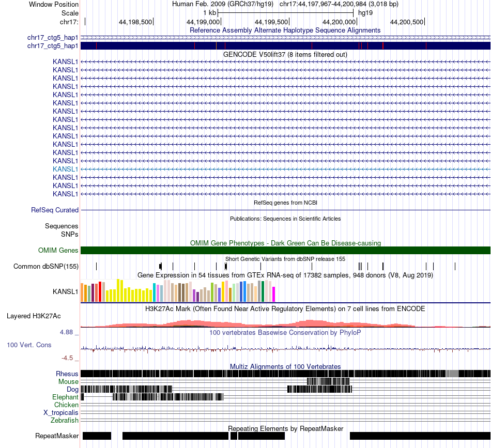Click the Mouse alignment block

click(328, 381)
